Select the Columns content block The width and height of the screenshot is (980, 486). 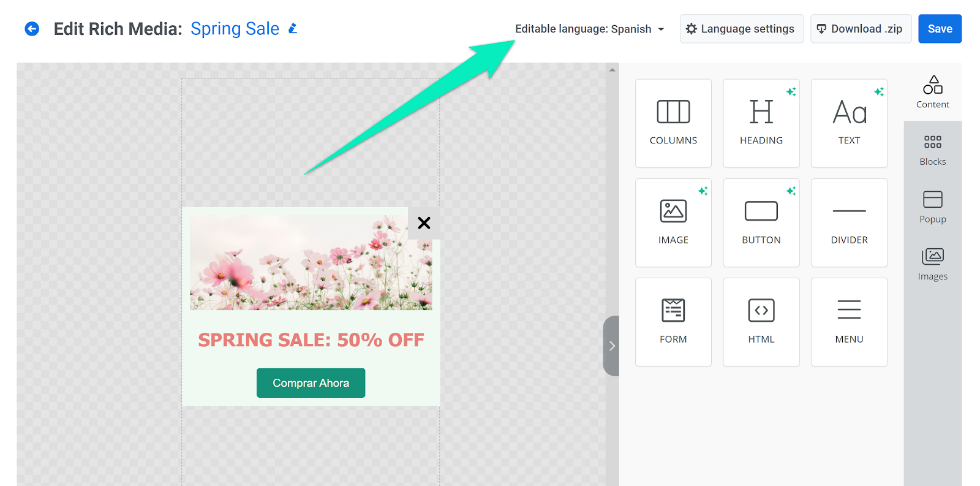click(x=673, y=123)
